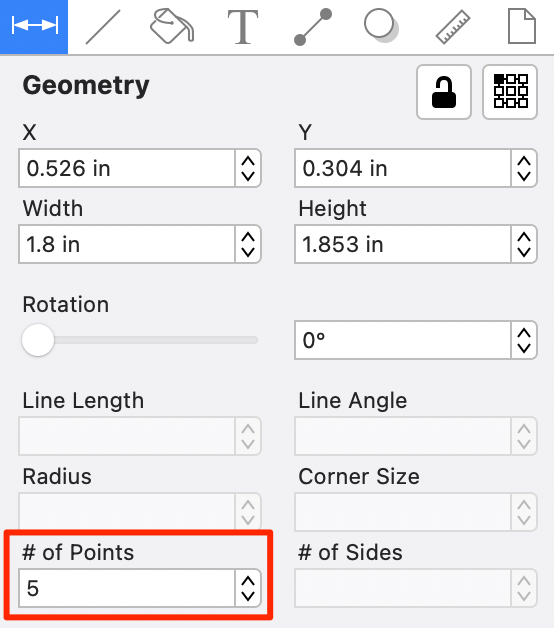Click the Rotation slider knob
Viewport: 554px width, 628px height.
(38, 340)
